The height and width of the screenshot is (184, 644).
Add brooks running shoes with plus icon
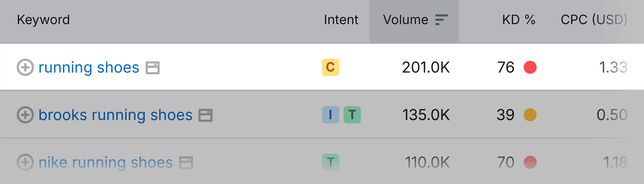(x=25, y=115)
